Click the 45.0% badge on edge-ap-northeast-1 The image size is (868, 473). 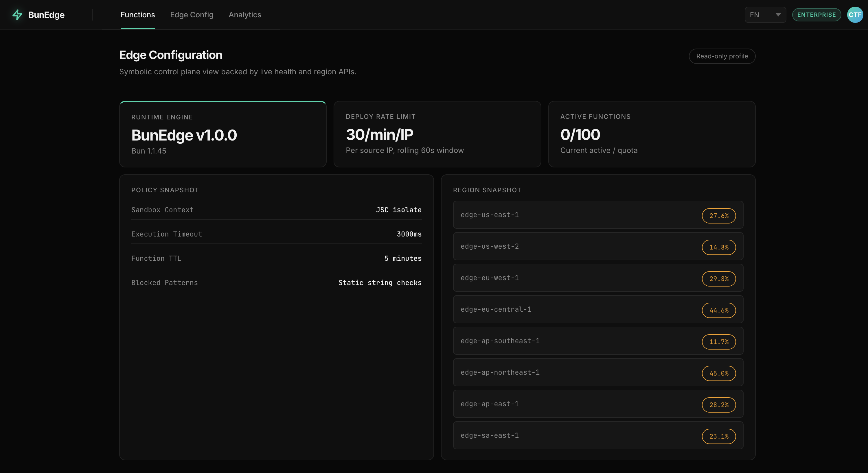[x=718, y=373]
